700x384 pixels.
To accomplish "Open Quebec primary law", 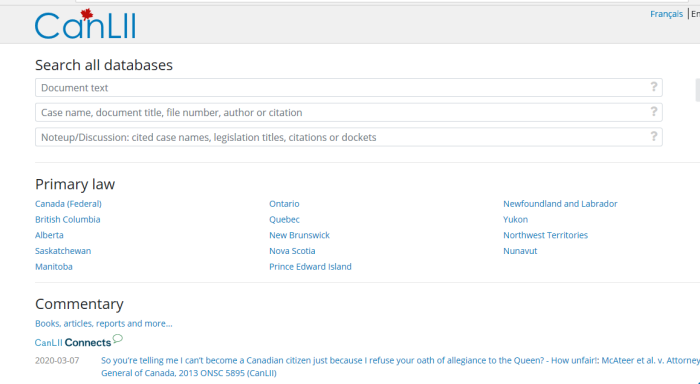I will point(284,219).
